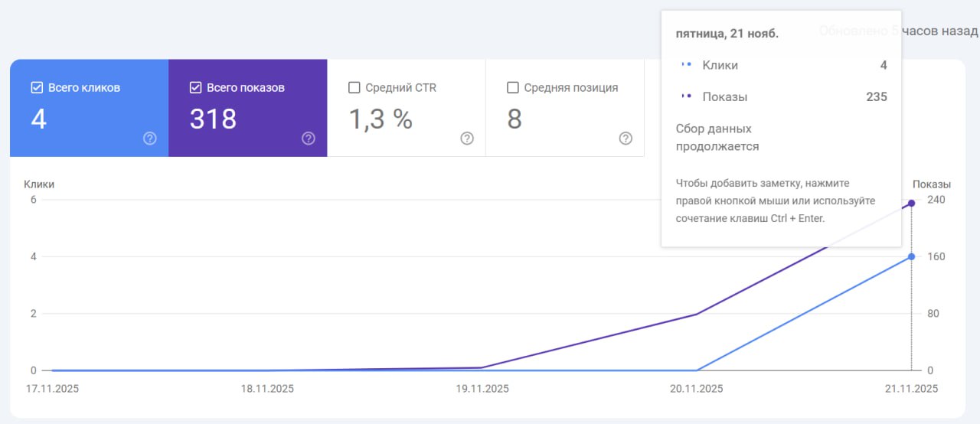Screen dimensions: 980x424
Task: Enable the Средняя позиция checkbox
Action: click(513, 87)
